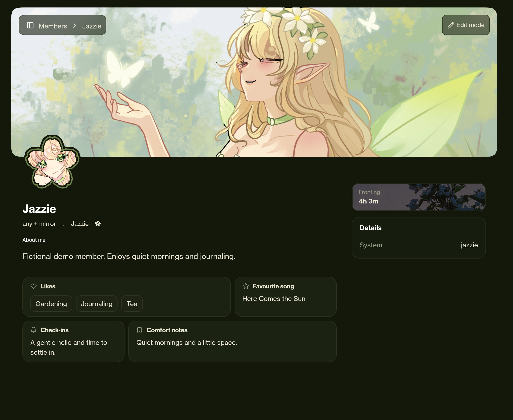Click the Jazzie system tag label

click(x=80, y=224)
